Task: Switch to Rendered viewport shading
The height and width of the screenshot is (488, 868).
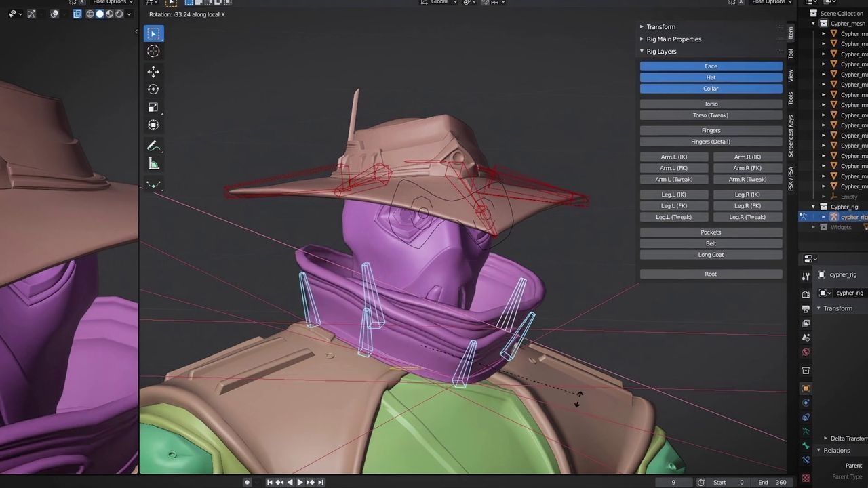Action: [119, 14]
